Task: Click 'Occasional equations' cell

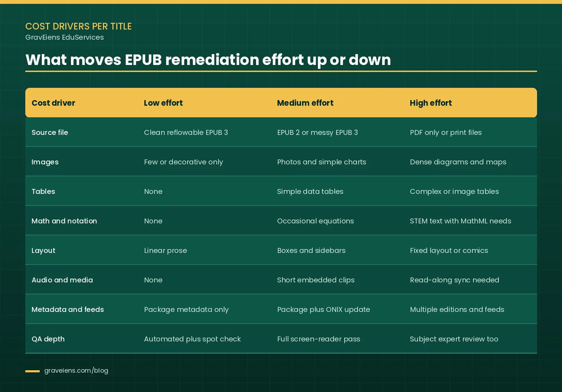Action: (x=315, y=221)
